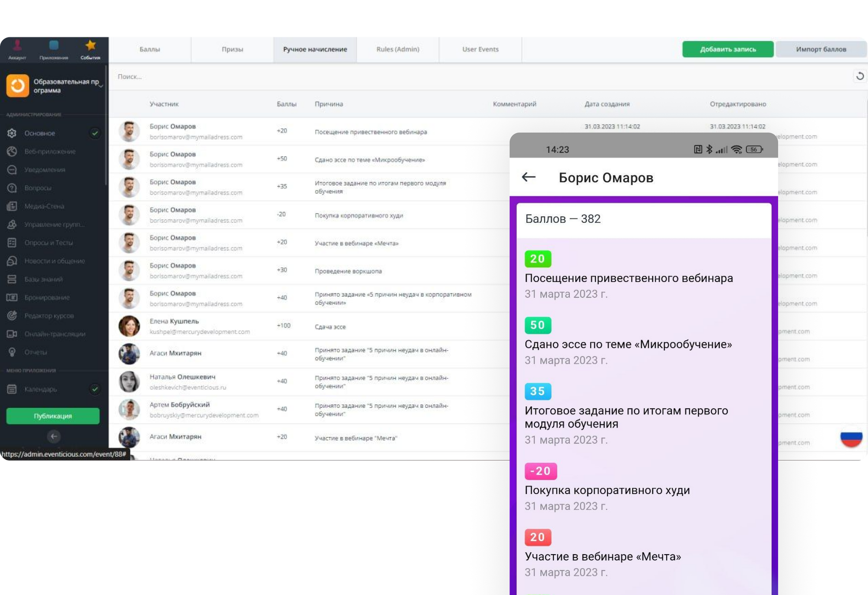Open the Rules (Admin) tab
This screenshot has height=595, width=868.
click(398, 49)
